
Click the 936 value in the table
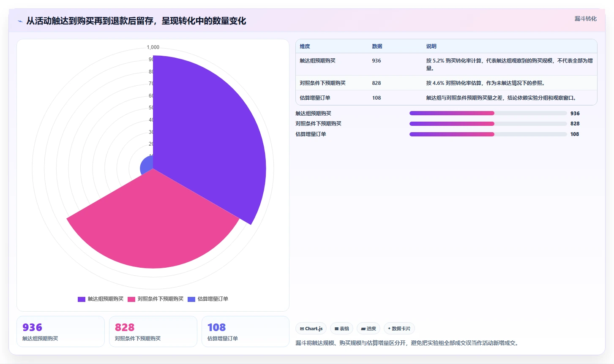tap(376, 61)
